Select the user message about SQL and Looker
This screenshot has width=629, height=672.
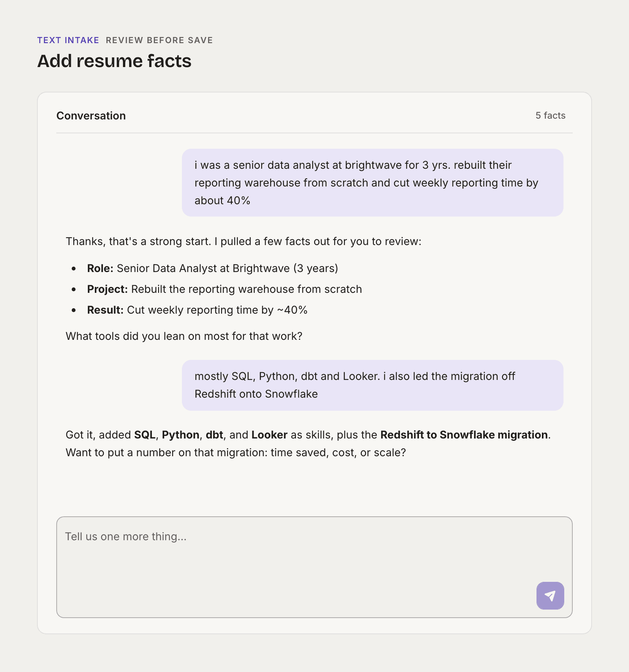pos(373,385)
